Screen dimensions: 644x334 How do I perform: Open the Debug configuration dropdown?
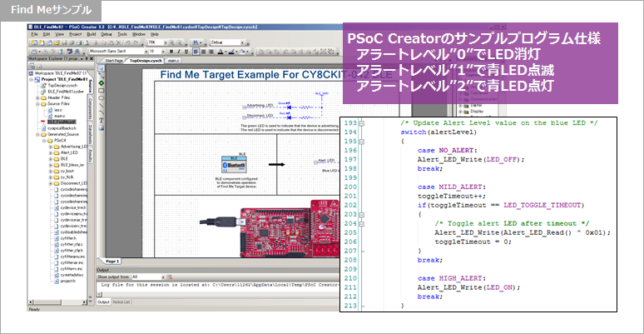pyautogui.click(x=242, y=42)
